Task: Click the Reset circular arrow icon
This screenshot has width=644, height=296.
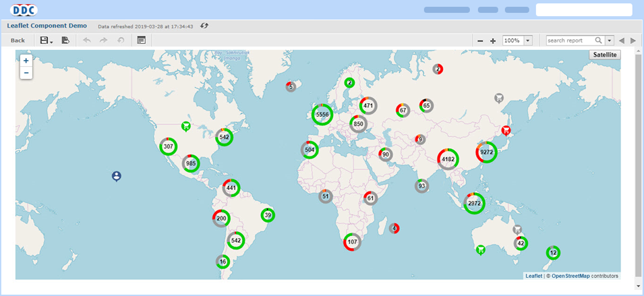Action: click(121, 40)
